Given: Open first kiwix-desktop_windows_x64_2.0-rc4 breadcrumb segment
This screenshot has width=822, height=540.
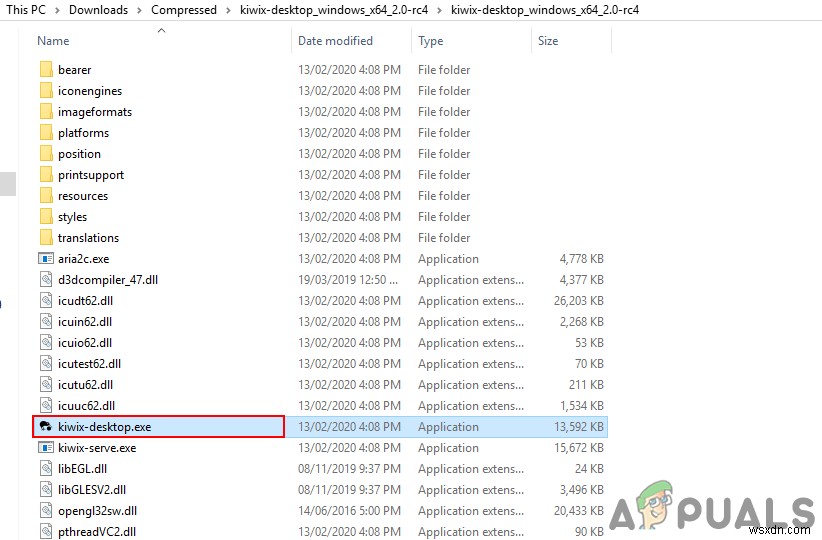Looking at the screenshot, I should (x=334, y=10).
